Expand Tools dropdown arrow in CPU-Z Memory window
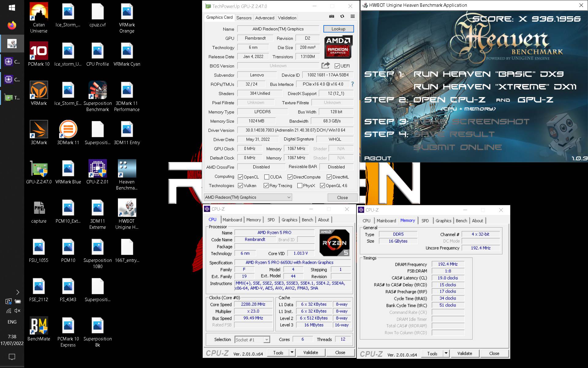 [x=446, y=353]
